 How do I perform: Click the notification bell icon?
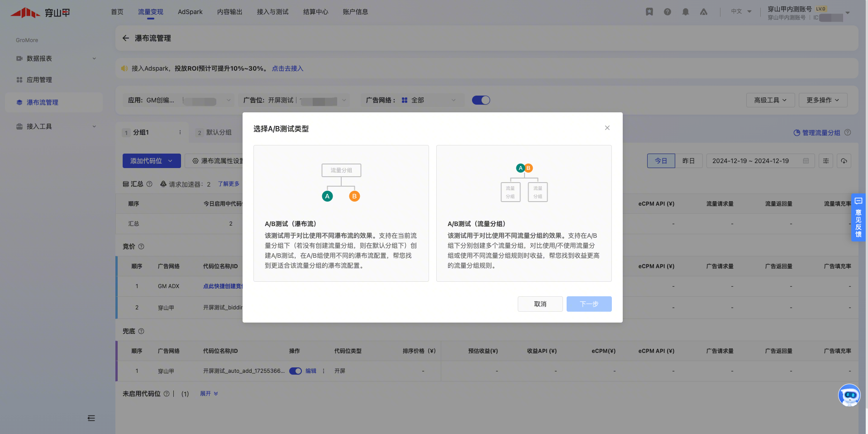(685, 12)
